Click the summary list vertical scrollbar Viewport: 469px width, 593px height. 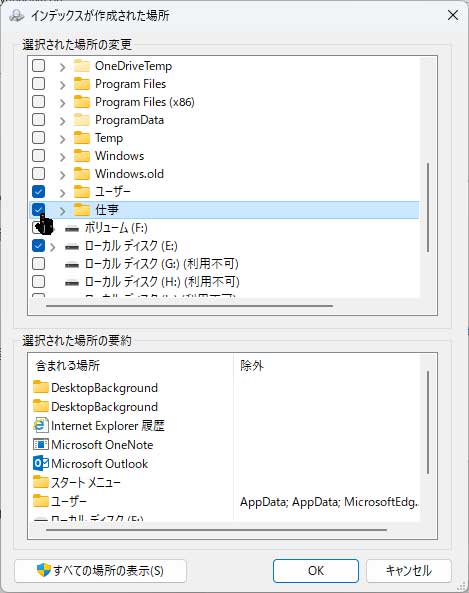pos(428,422)
